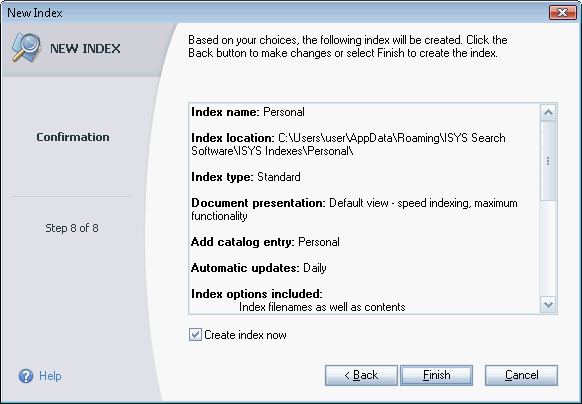Click the summary scrollbar up arrow
The image size is (582, 404).
point(548,112)
